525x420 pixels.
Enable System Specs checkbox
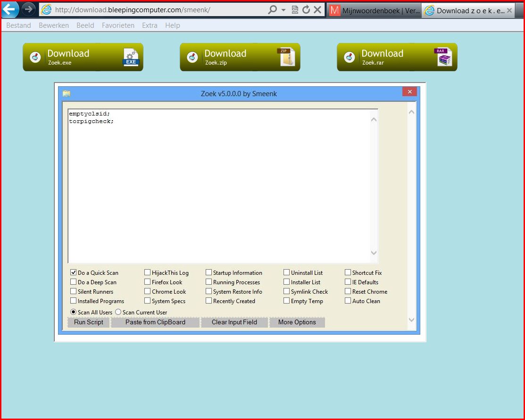coord(147,301)
